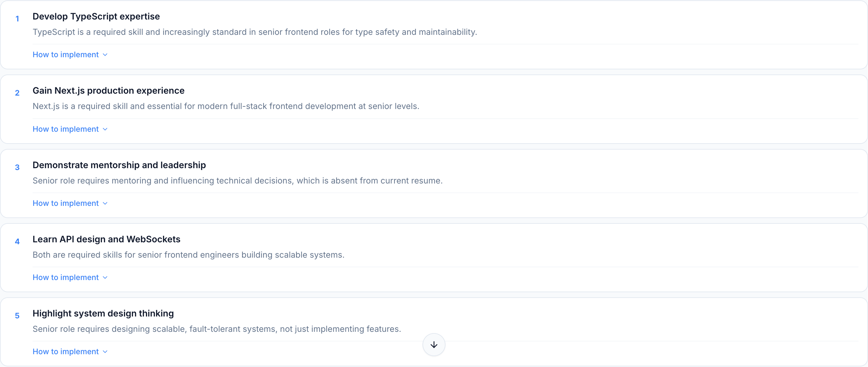Viewport: 868px width, 367px height.
Task: Select Highlight system design thinking heading
Action: click(x=103, y=313)
